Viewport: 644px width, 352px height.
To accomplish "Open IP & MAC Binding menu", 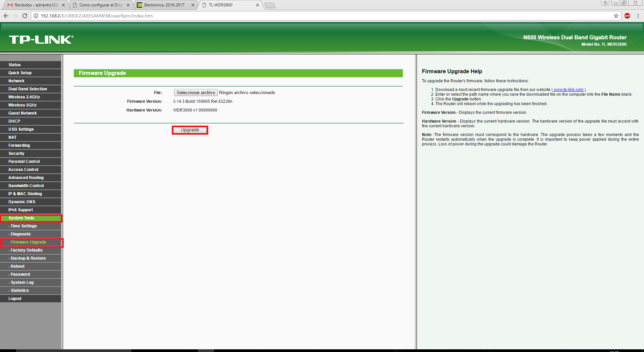I will [x=31, y=194].
